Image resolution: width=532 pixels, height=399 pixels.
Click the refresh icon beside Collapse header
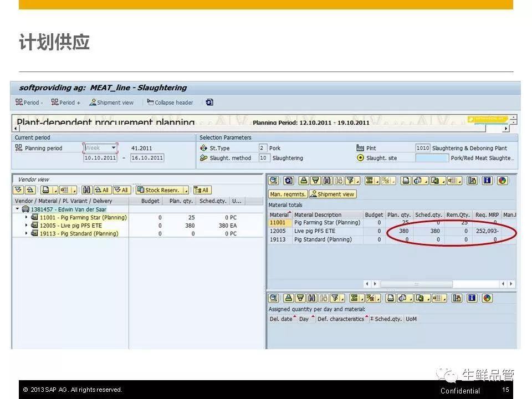(209, 103)
